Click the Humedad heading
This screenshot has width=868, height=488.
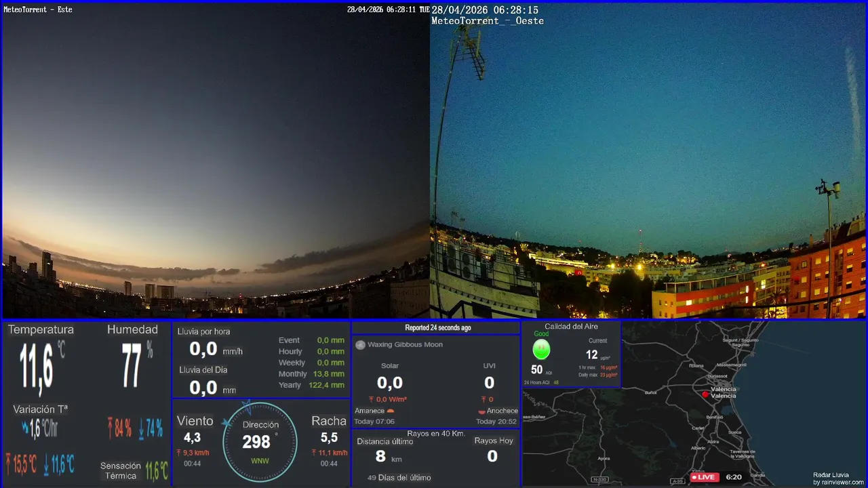[132, 330]
